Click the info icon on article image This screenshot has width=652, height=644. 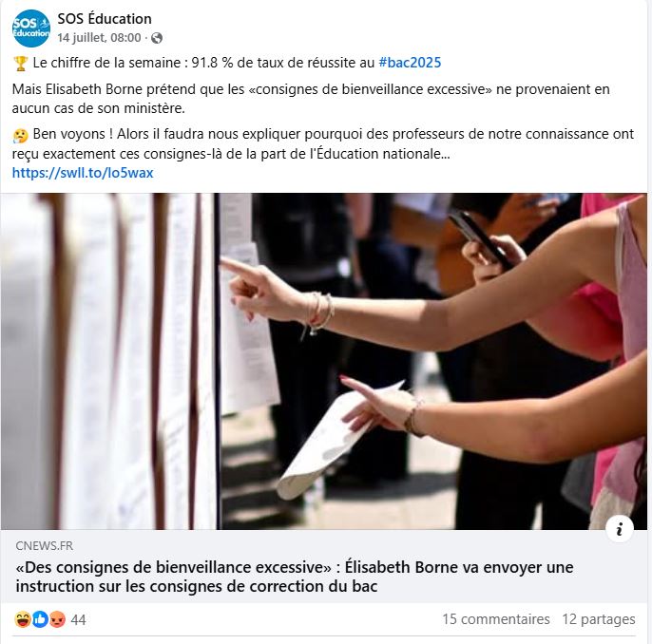(x=619, y=529)
